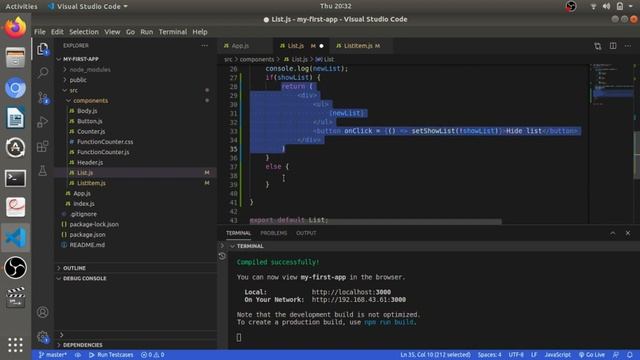Screen dimensions: 640x360
Task: Click Run Testcases in status bar
Action: pyautogui.click(x=111, y=355)
